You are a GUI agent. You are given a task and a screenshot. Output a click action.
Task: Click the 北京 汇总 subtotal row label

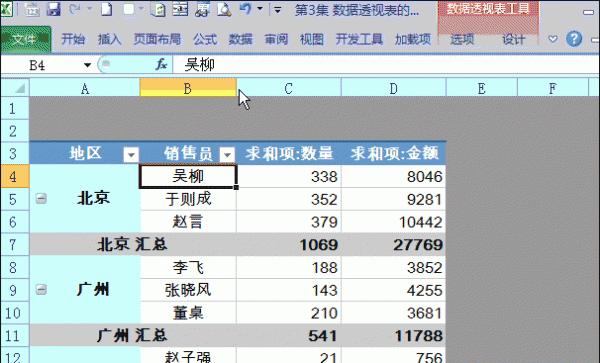[x=132, y=244]
